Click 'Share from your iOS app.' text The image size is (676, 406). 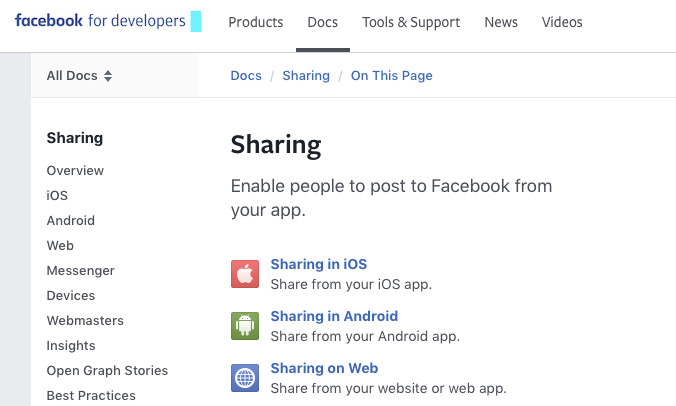[x=351, y=284]
